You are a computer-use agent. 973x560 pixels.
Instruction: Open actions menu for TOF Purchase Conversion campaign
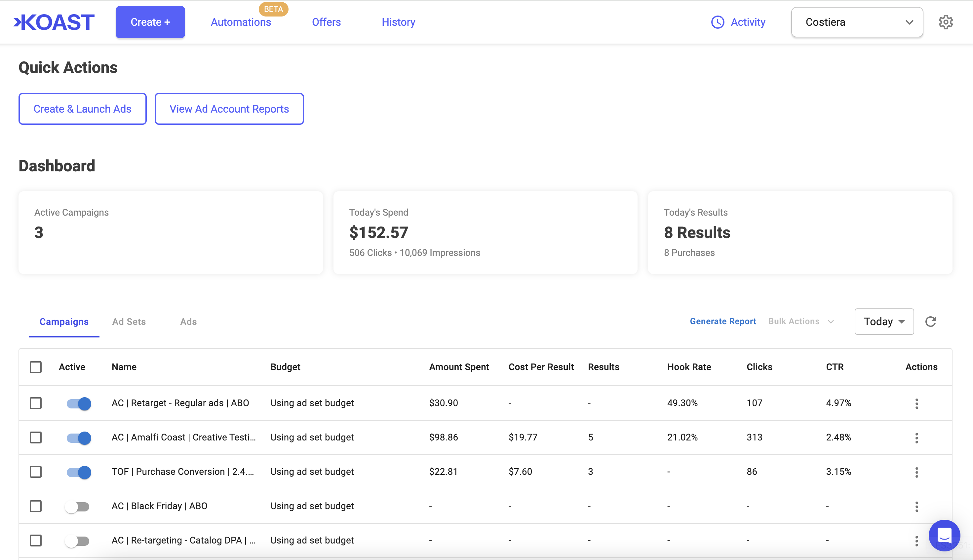point(916,472)
